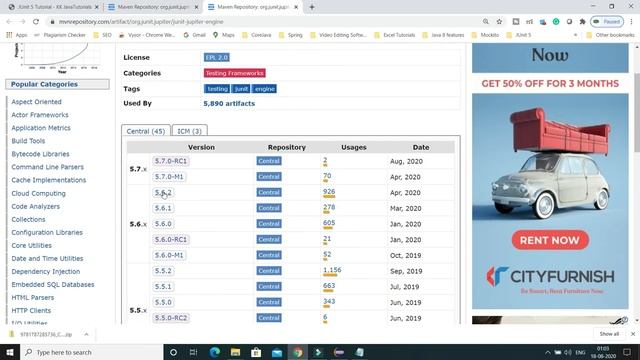Screen dimensions: 640x360
Task: Open the Chrome three-dot menu
Action: 631,22
